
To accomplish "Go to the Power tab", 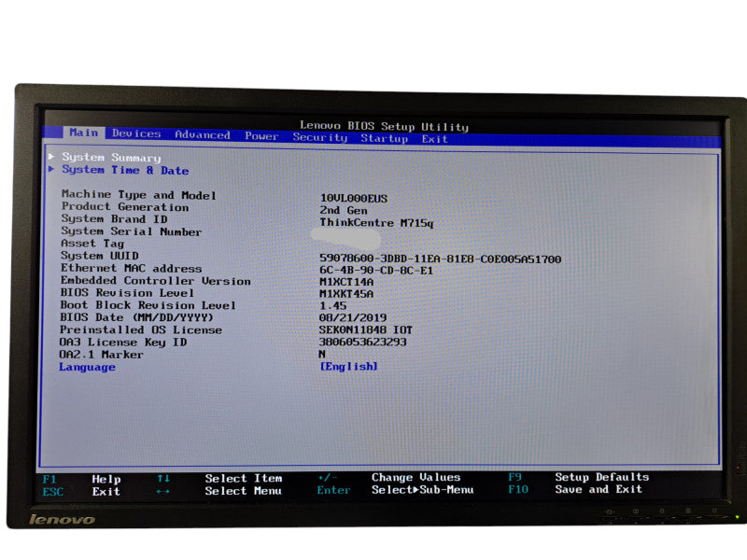I will (261, 136).
